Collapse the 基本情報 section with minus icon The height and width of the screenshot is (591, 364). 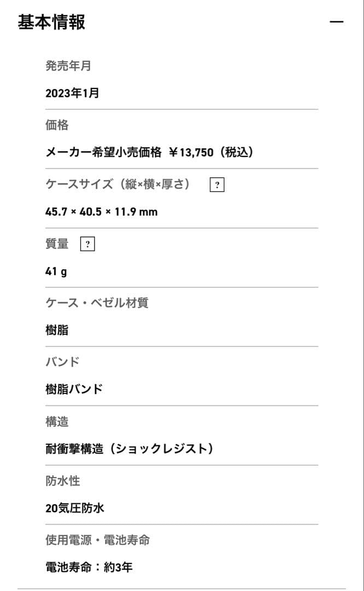pyautogui.click(x=337, y=22)
